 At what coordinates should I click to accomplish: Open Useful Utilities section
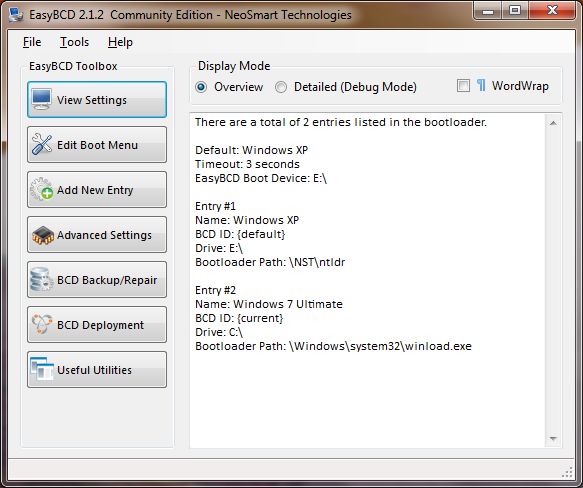tap(97, 369)
